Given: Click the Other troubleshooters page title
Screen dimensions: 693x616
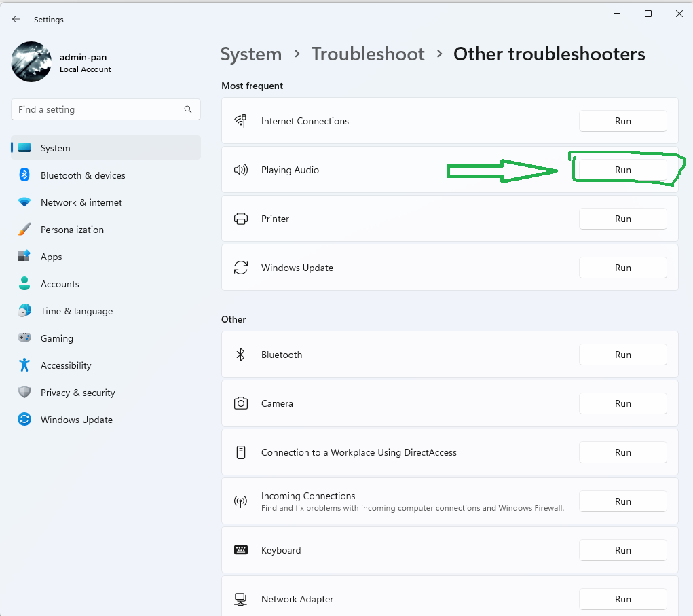Looking at the screenshot, I should click(549, 54).
